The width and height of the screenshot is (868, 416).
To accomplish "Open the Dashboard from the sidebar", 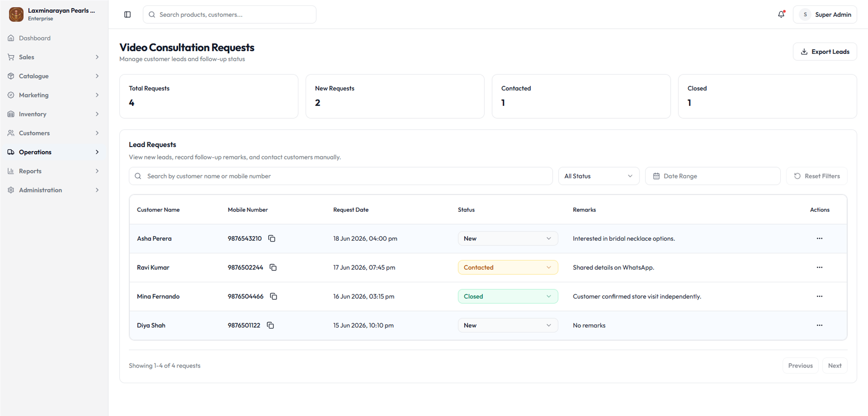I will [x=54, y=38].
